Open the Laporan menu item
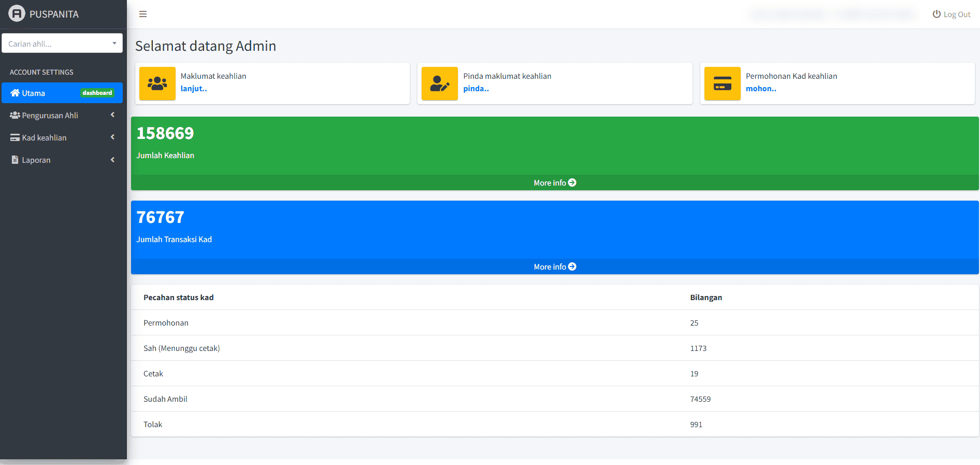The height and width of the screenshot is (465, 980). click(62, 160)
